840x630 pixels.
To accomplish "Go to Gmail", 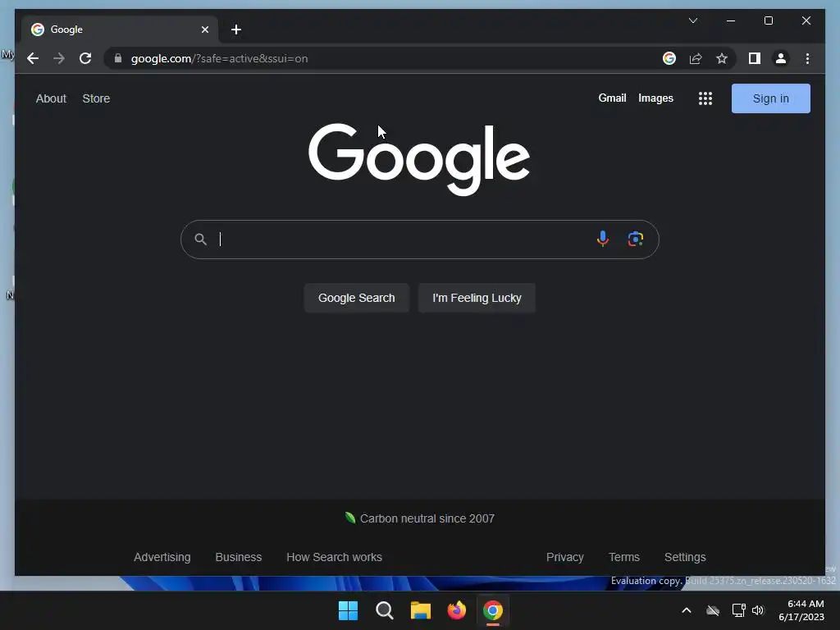I will [612, 98].
